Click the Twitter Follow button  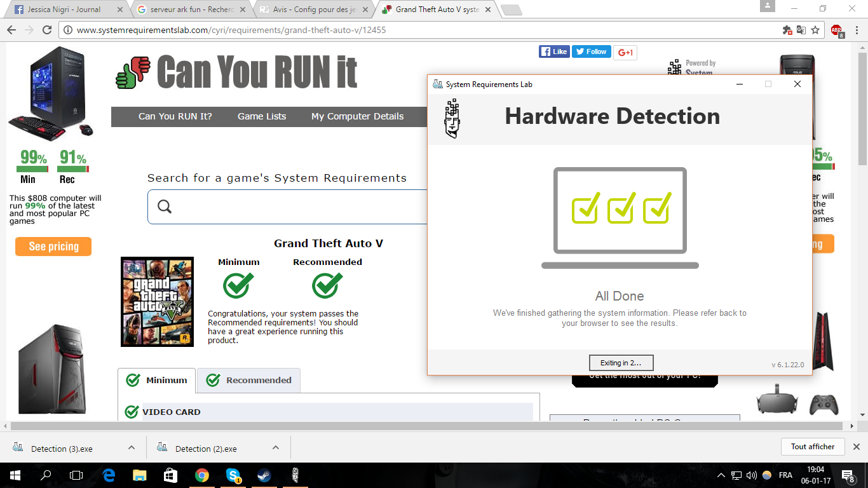591,51
